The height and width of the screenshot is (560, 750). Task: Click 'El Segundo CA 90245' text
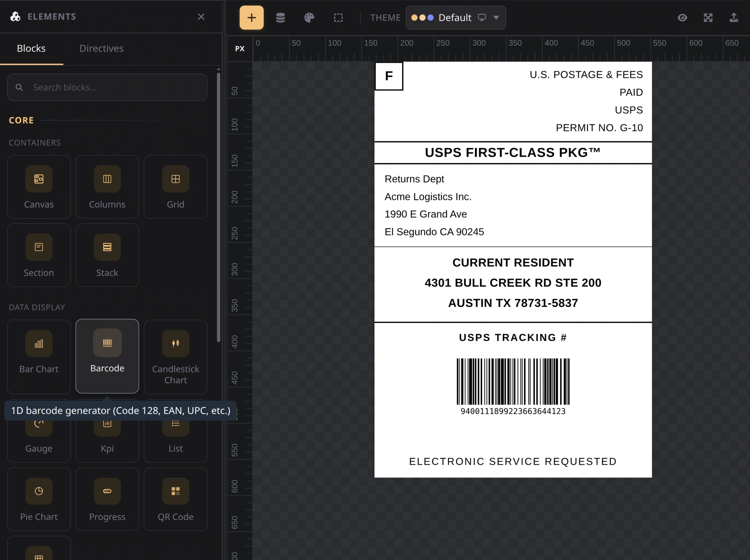coord(434,232)
